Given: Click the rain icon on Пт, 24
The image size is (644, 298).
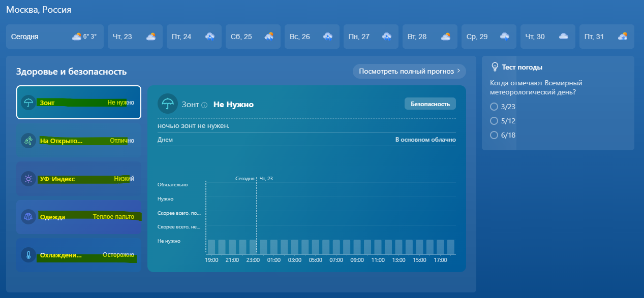Looking at the screenshot, I should (x=210, y=37).
